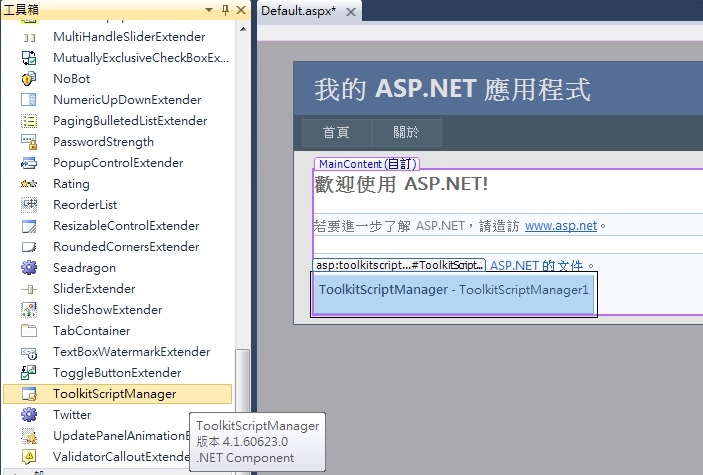
Task: Click the SliderExtender icon
Action: point(29,289)
